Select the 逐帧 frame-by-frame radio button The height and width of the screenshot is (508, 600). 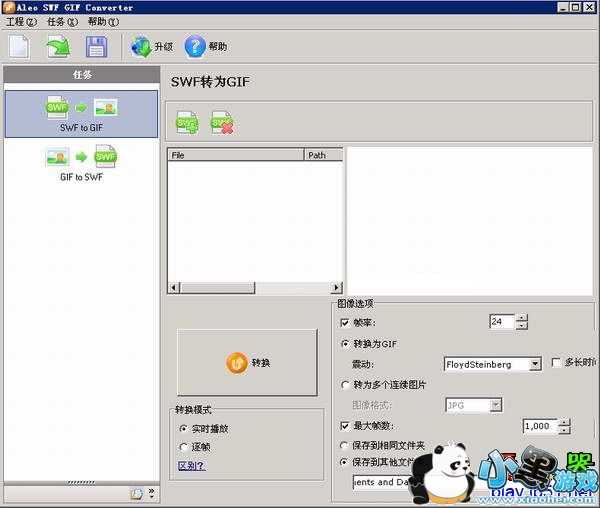(x=183, y=446)
